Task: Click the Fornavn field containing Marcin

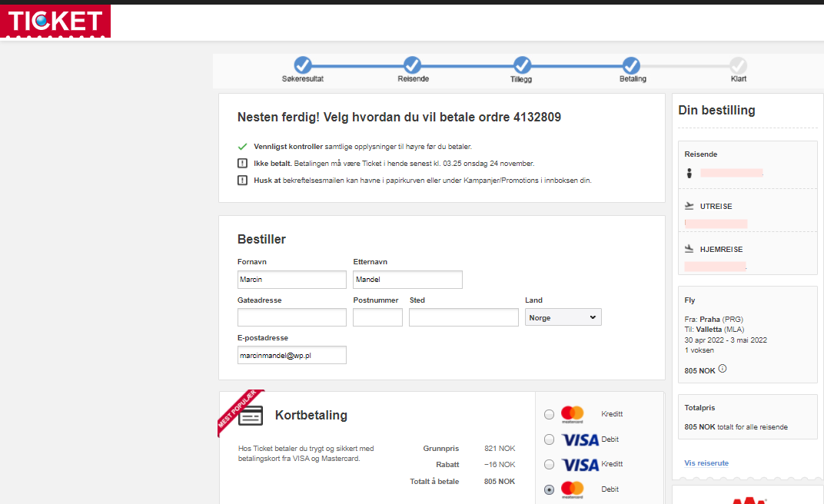Action: pyautogui.click(x=291, y=280)
